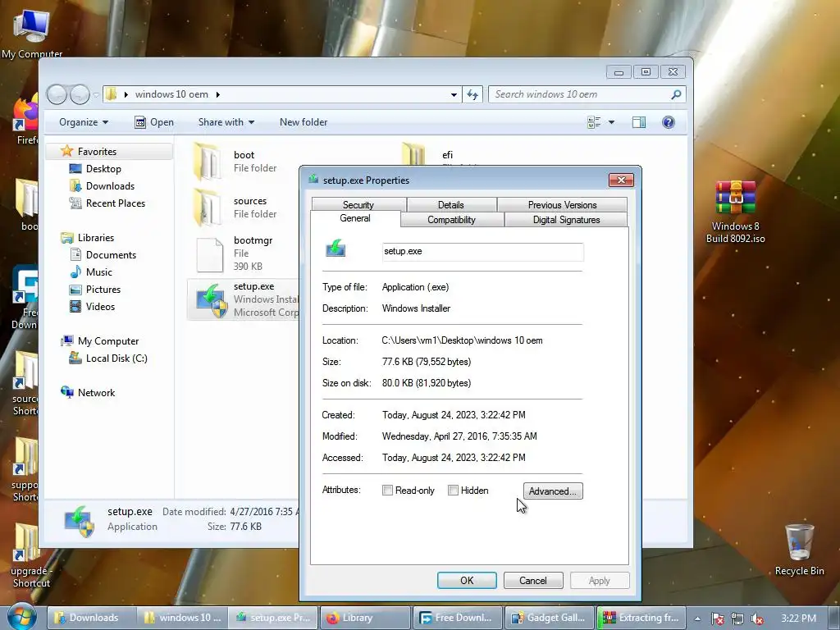The image size is (840, 630).
Task: Select Downloads in Favorites
Action: coord(110,186)
